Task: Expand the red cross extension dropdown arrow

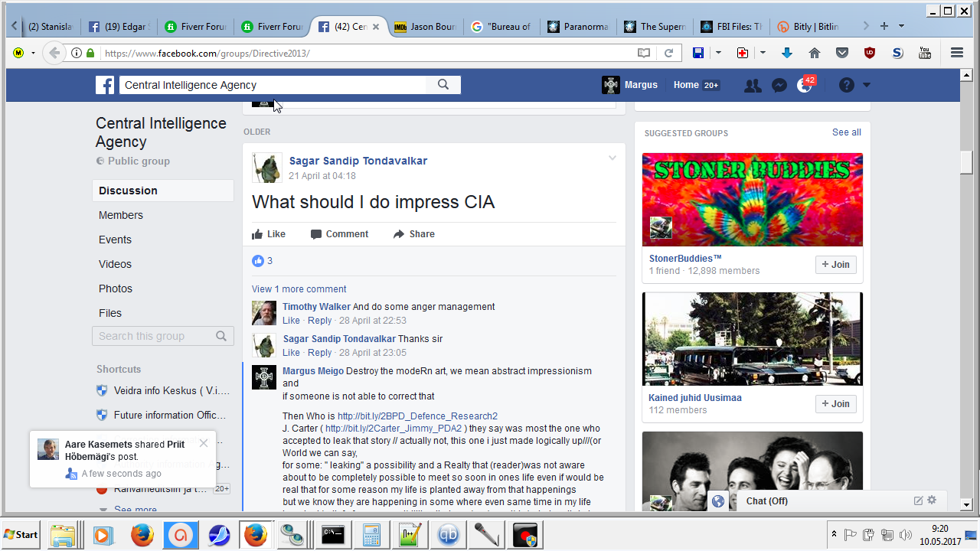Action: (x=763, y=53)
